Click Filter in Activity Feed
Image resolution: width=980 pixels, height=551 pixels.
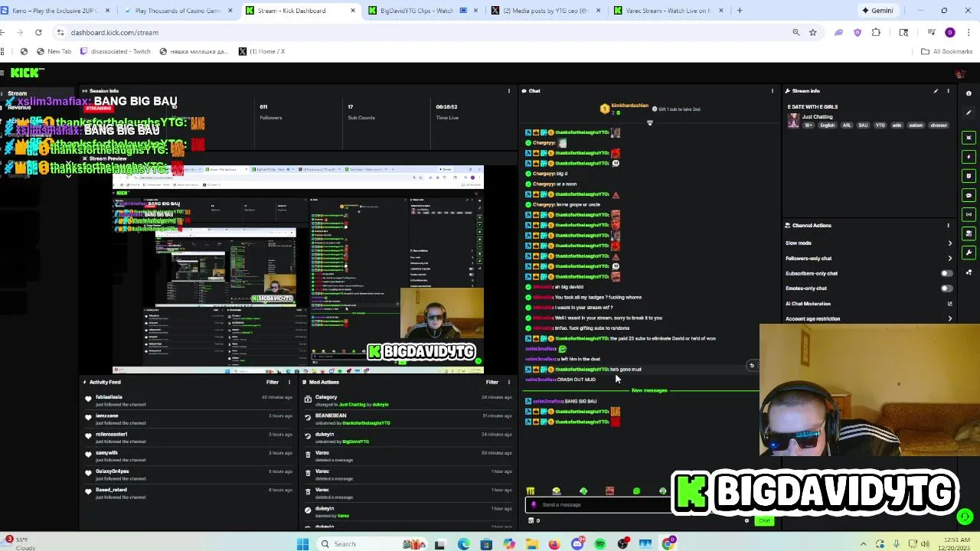[x=273, y=382]
